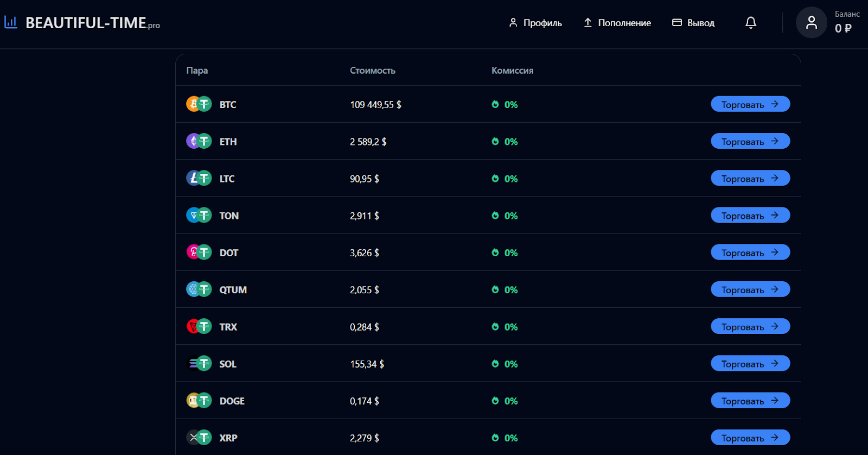Screen dimensions: 868x455
Task: Trade LTC with the Торговать button
Action: pyautogui.click(x=750, y=178)
